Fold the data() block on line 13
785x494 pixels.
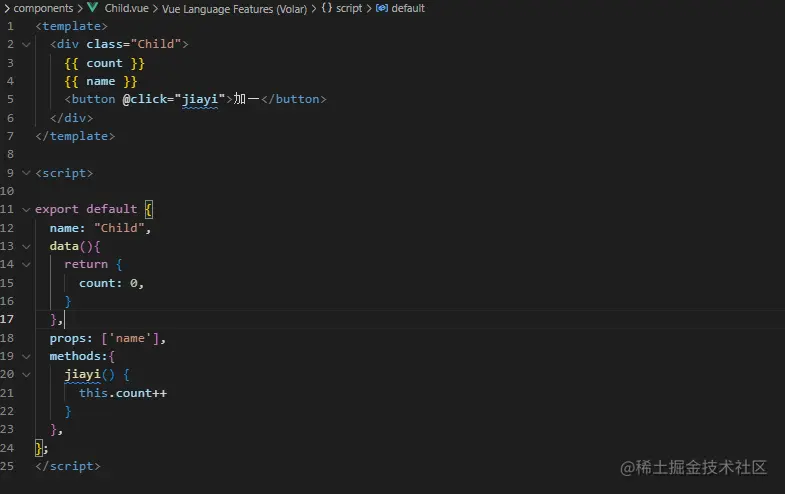26,246
